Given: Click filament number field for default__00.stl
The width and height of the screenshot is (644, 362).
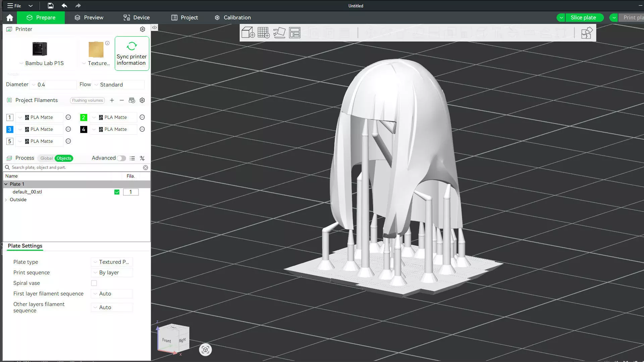Looking at the screenshot, I should click(x=131, y=192).
